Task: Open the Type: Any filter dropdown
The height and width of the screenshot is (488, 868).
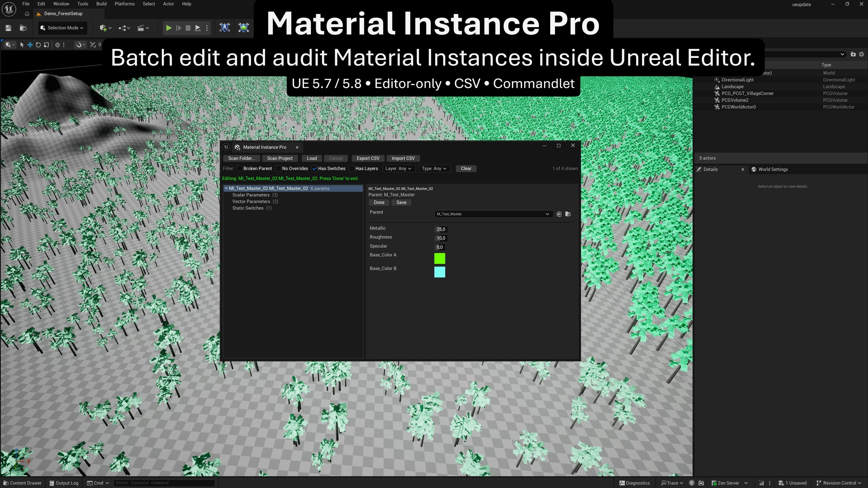Action: [435, 168]
